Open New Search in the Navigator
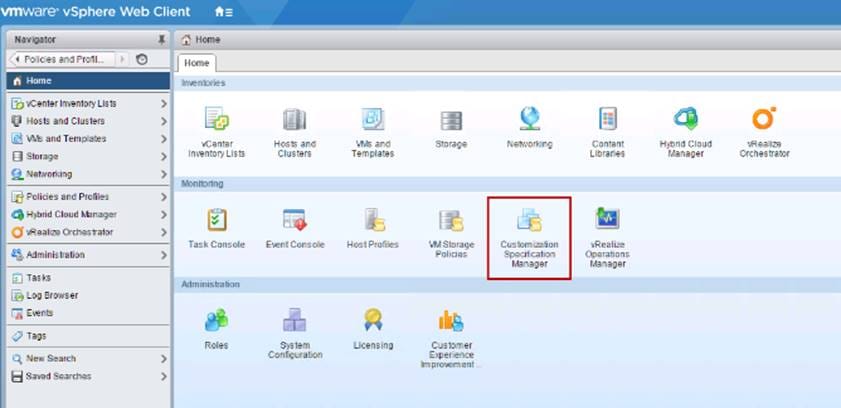Screen dimensions: 841x408 pyautogui.click(x=88, y=359)
